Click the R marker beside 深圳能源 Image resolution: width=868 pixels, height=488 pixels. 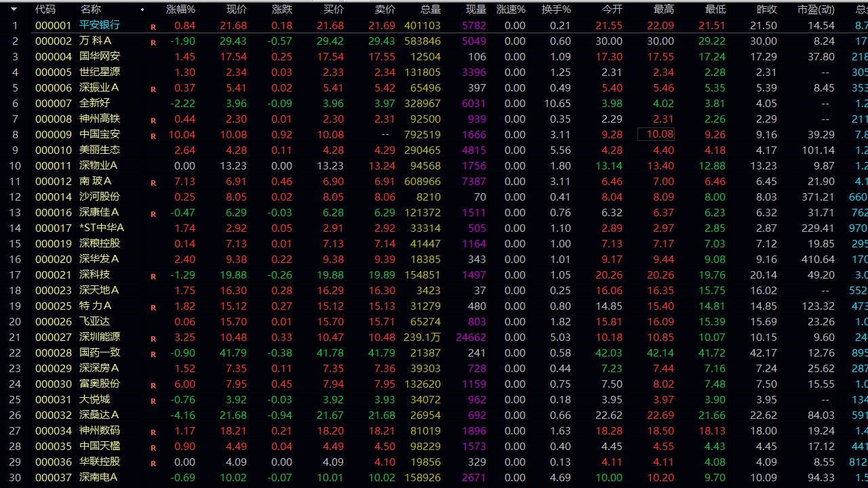click(153, 338)
